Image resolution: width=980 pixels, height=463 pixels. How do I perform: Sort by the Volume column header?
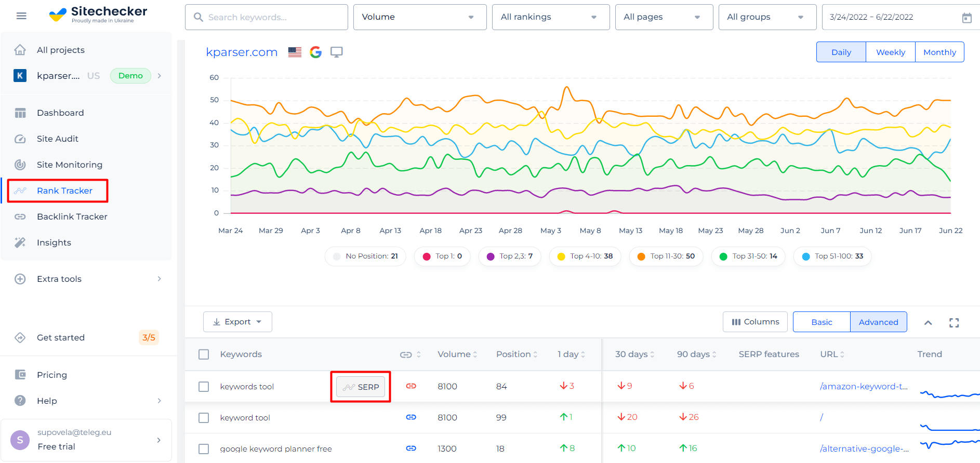pos(457,355)
